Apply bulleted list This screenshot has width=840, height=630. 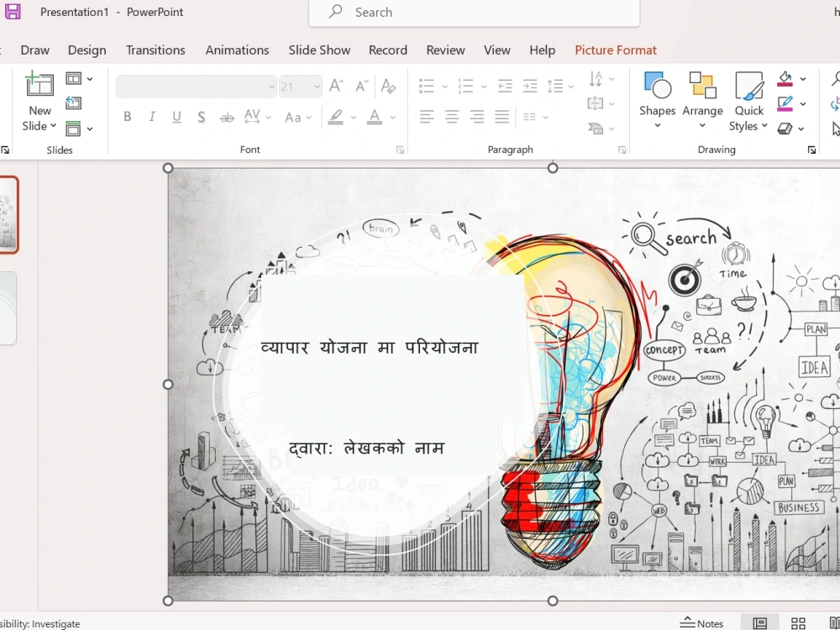point(427,86)
